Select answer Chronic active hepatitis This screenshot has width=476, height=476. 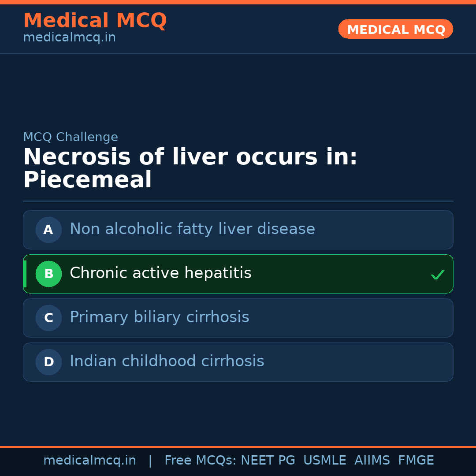coord(160,273)
